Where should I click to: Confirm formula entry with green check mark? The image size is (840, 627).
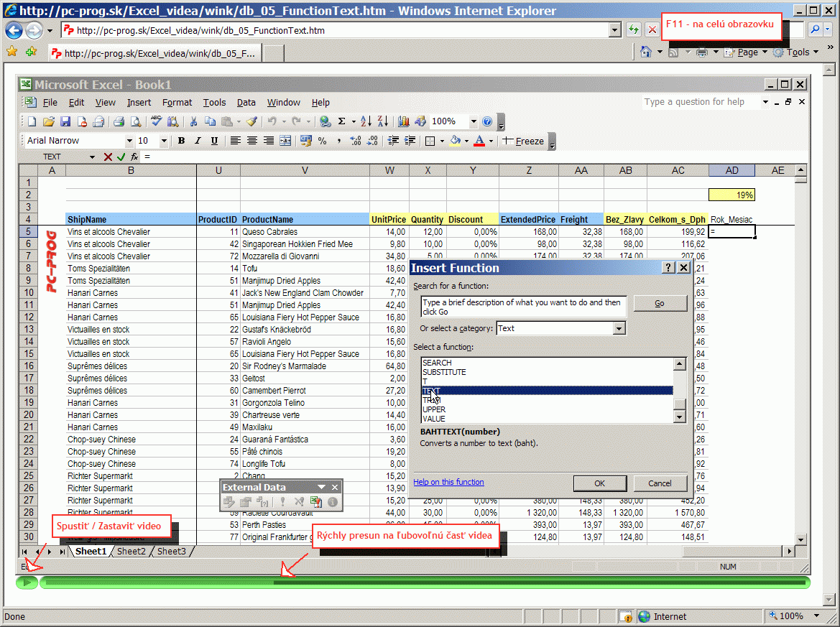121,157
